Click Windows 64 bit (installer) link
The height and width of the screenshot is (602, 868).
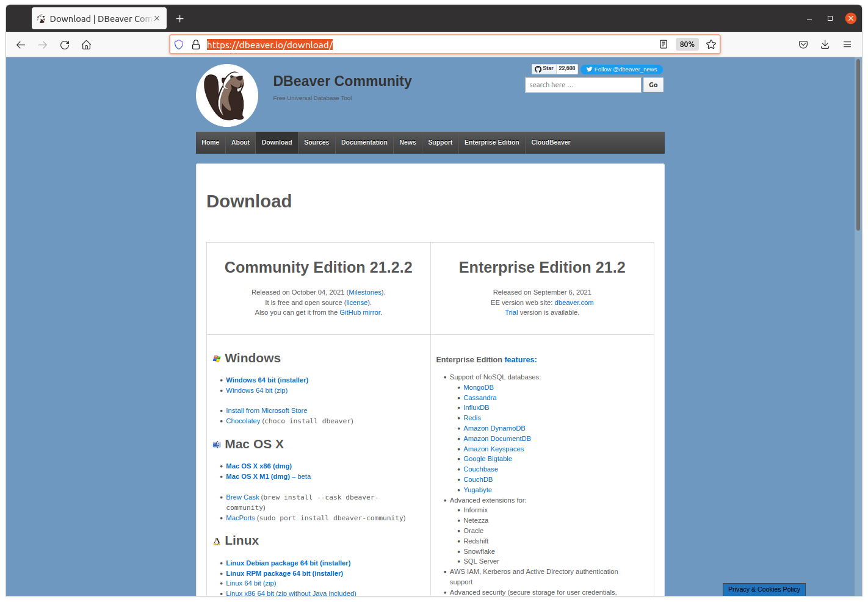coord(267,380)
